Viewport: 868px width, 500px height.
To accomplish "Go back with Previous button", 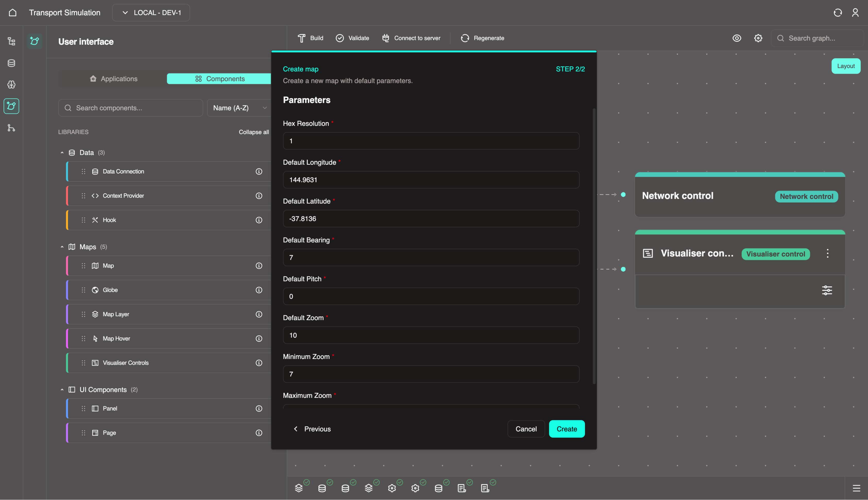I will coord(312,429).
